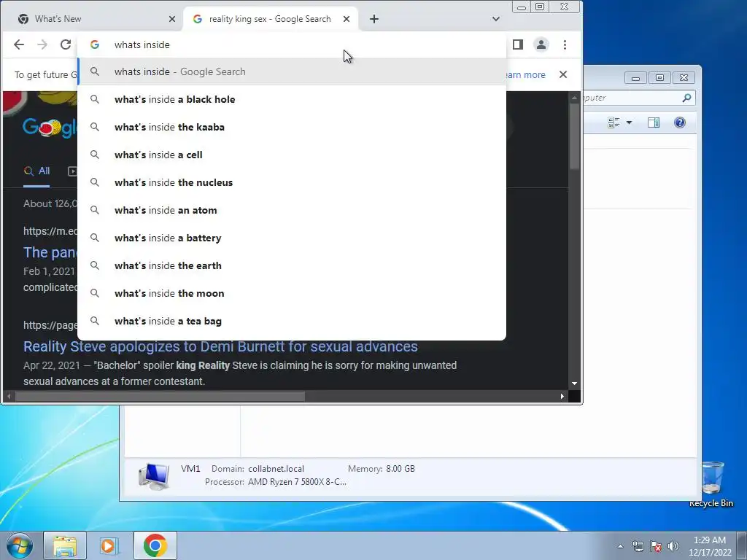Click the Recycle Bin desktop icon
This screenshot has width=747, height=560.
point(711,485)
